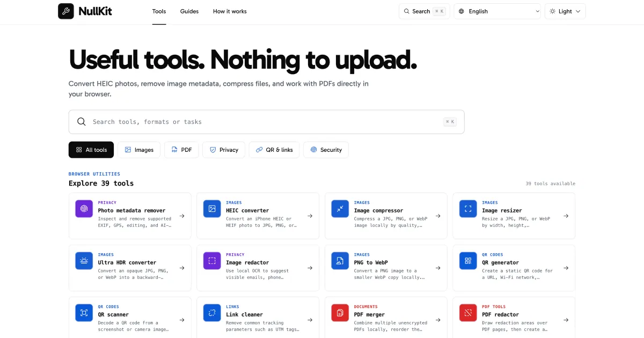The image size is (644, 338).
Task: Click the header Search button
Action: pos(424,11)
